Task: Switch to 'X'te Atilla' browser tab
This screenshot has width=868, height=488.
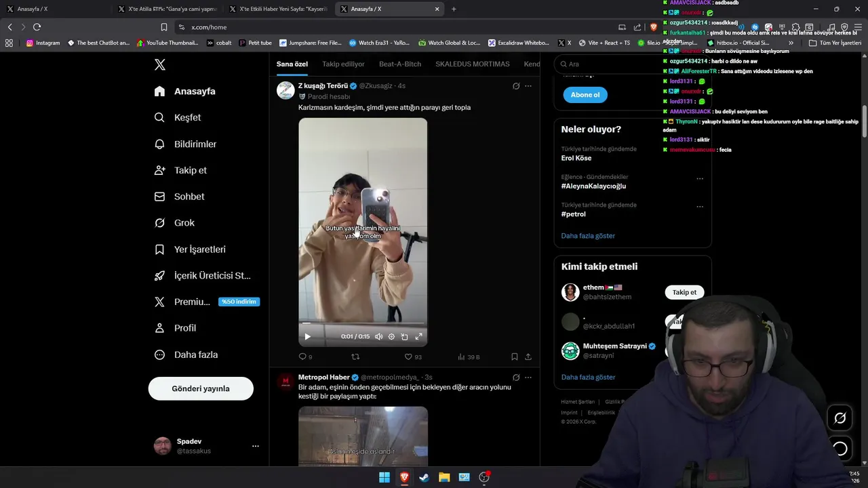Action: 167,9
